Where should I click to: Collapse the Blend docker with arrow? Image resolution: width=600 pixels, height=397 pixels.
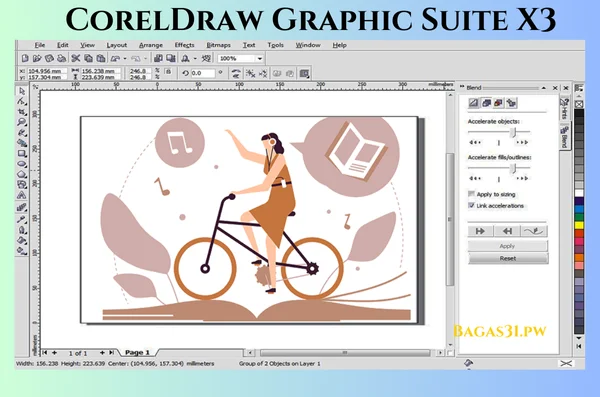543,88
